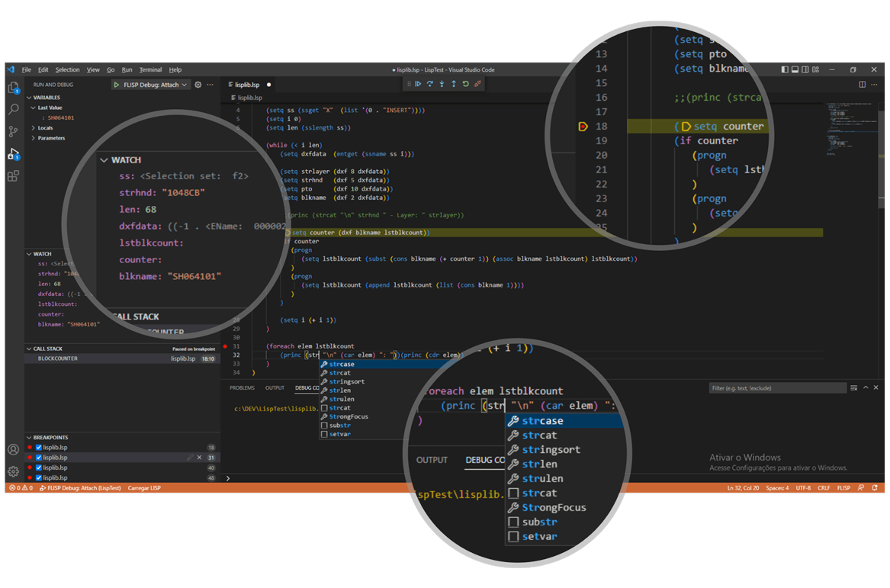Open launch.json via debug config gear
Viewport: 890px width, 588px height.
pos(198,85)
